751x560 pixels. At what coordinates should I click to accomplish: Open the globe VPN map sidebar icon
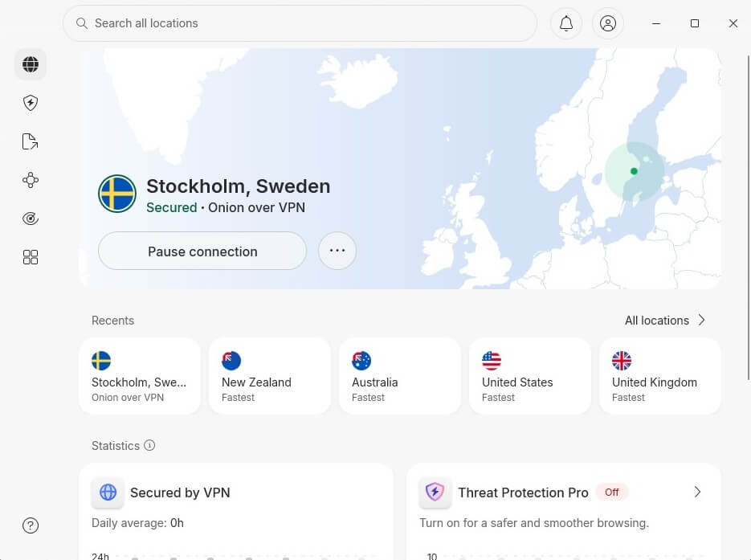pyautogui.click(x=31, y=64)
